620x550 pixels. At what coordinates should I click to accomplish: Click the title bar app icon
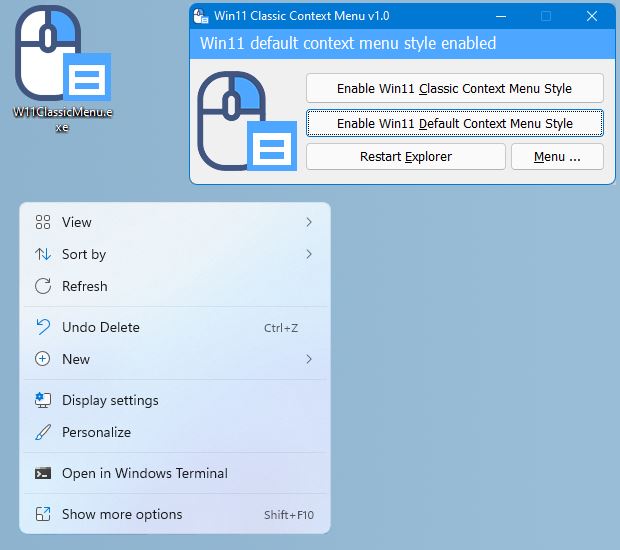coord(201,16)
